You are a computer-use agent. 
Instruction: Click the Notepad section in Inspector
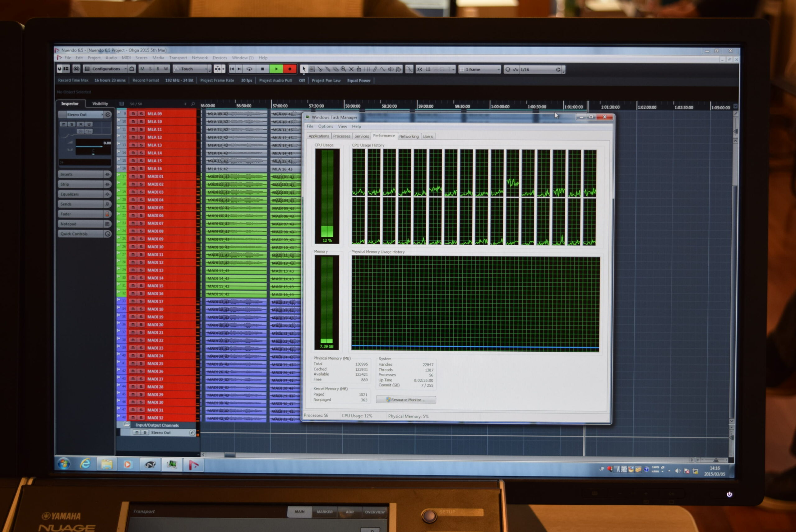(x=85, y=224)
